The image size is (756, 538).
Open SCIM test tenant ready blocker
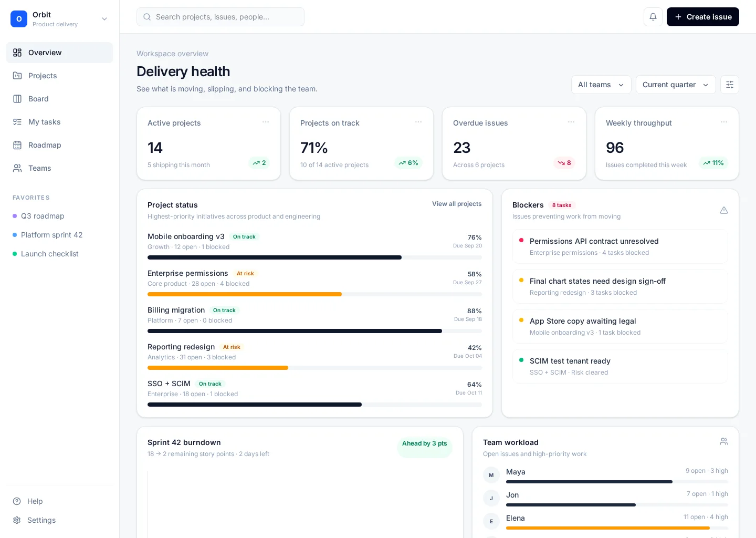pyautogui.click(x=620, y=366)
